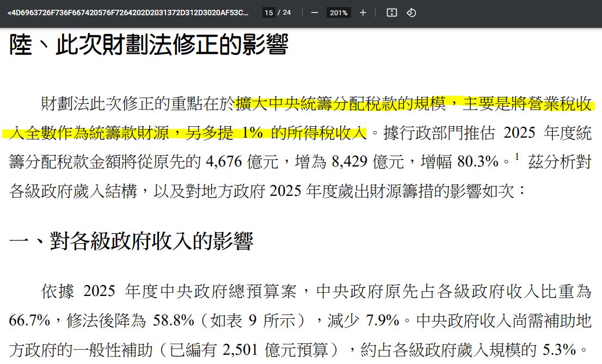602x364 pixels.
Task: Click the fit to page icon
Action: (391, 13)
